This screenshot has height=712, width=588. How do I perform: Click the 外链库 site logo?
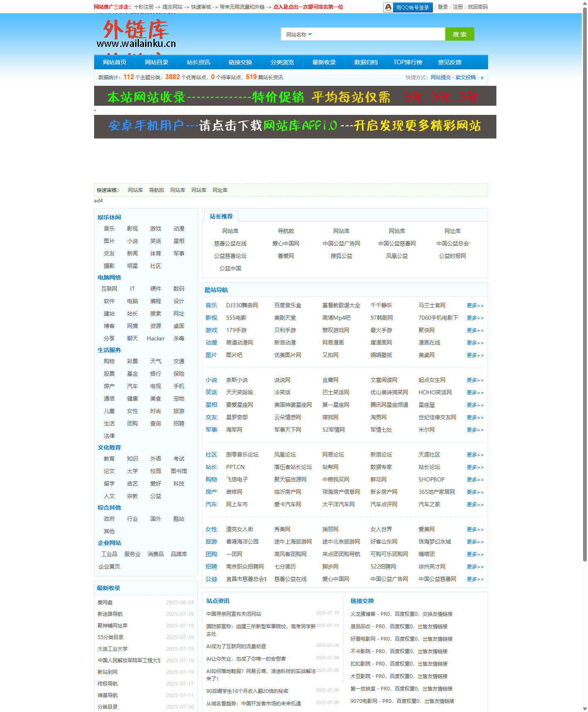[136, 34]
